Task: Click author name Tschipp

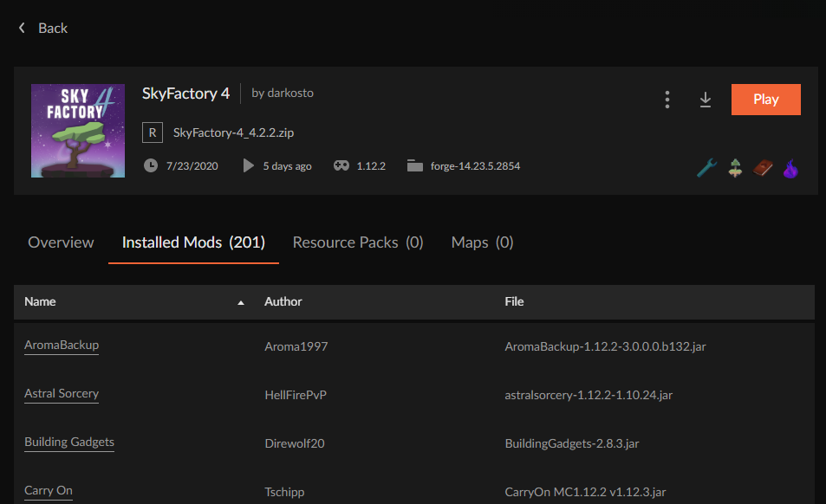Action: (284, 492)
